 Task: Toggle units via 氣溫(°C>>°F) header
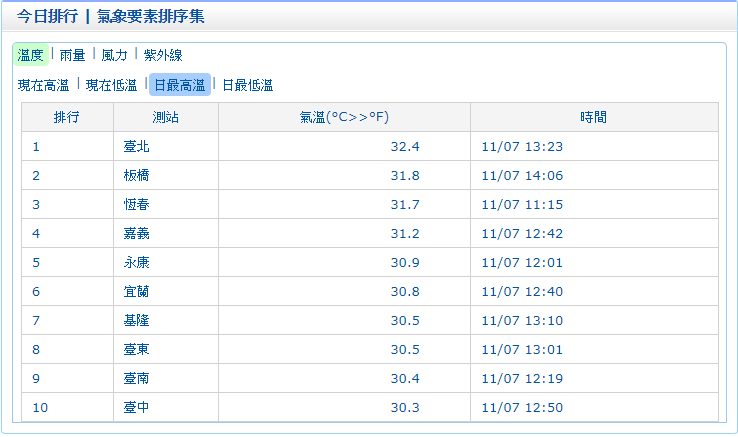[344, 117]
